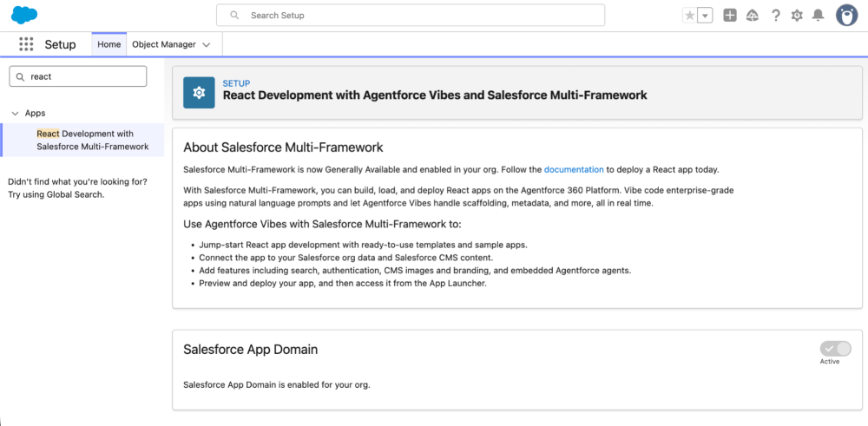Click the 'Connect the app to your Salesforce org data' bullet

[x=346, y=258]
